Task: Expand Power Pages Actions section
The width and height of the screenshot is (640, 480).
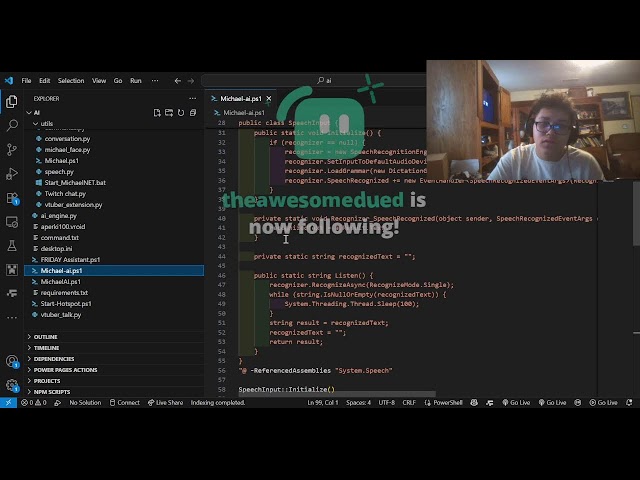Action: click(x=114, y=370)
